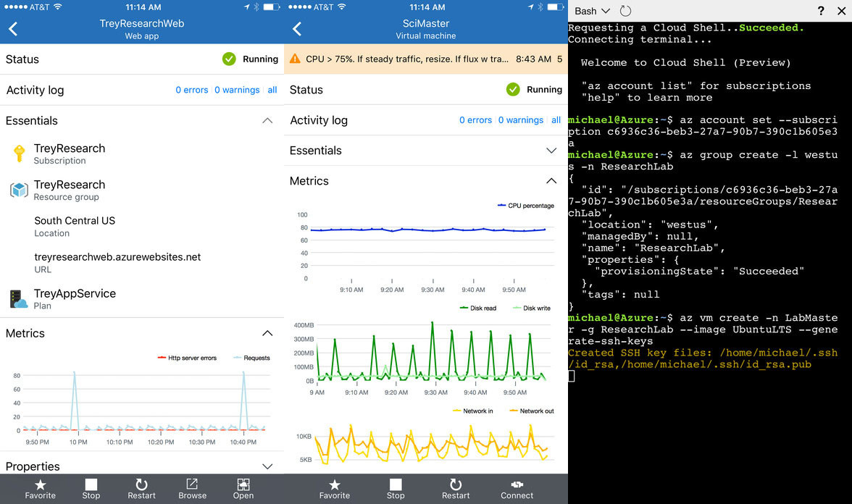View all TreyResearchWeb activity log entries
This screenshot has height=504, width=852.
(x=272, y=90)
